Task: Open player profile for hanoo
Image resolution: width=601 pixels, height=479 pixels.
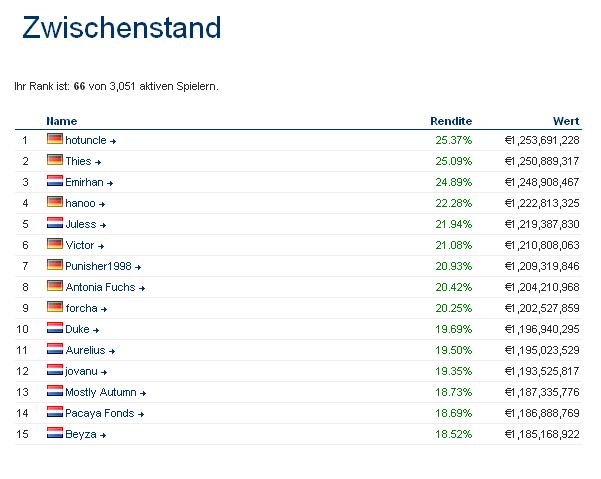Action: point(80,203)
